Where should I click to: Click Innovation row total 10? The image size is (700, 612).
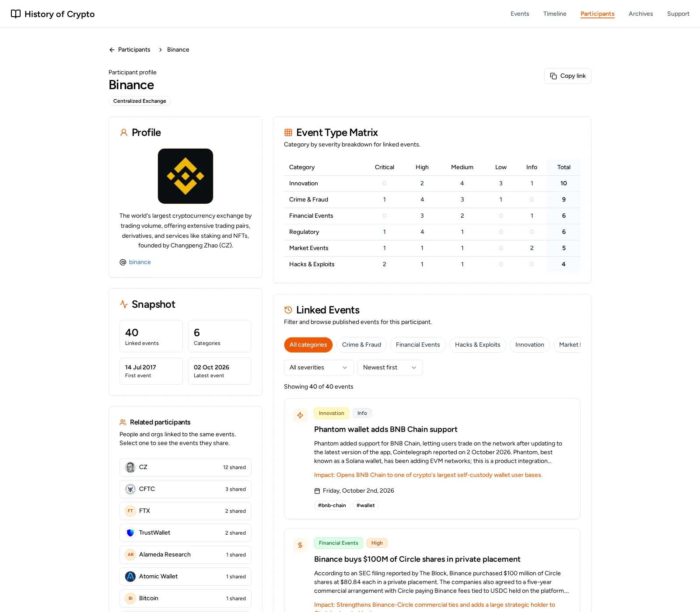[x=564, y=184]
